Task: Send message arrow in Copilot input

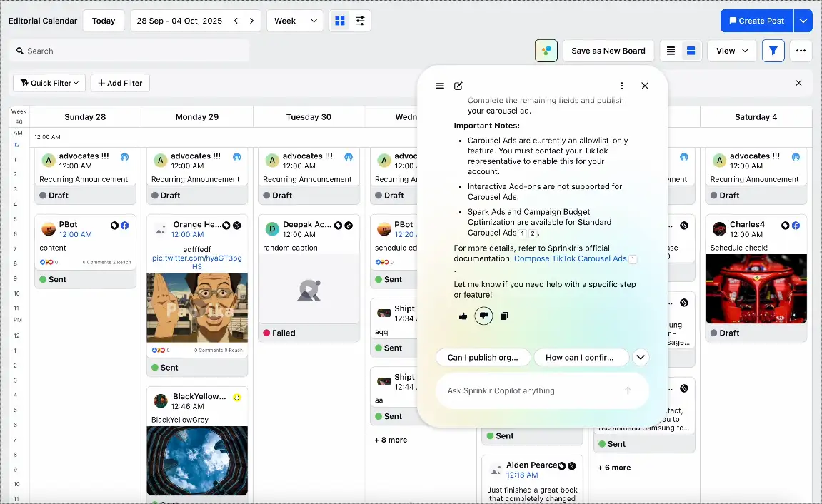Action: pos(628,390)
